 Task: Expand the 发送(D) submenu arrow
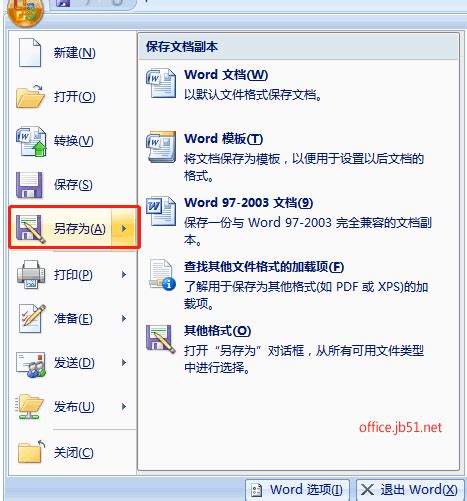click(x=124, y=362)
